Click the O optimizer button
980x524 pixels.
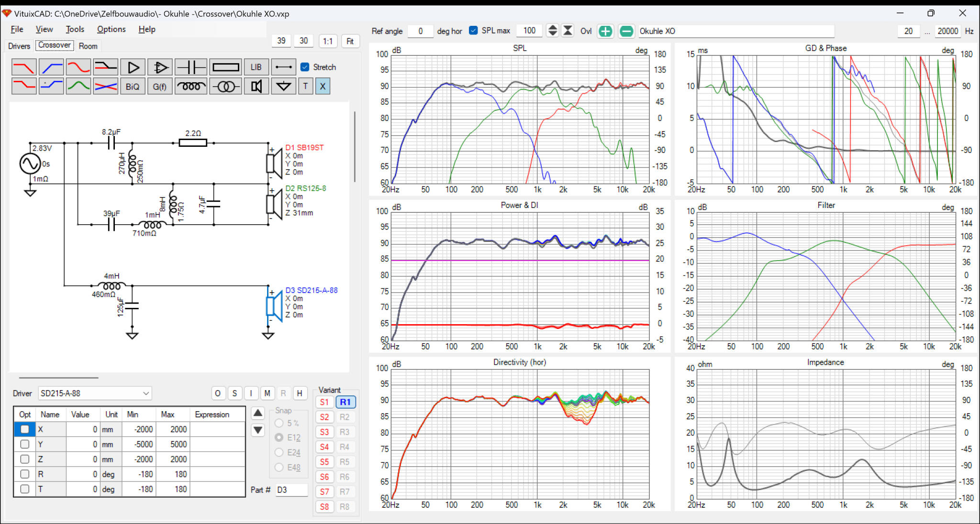point(218,393)
